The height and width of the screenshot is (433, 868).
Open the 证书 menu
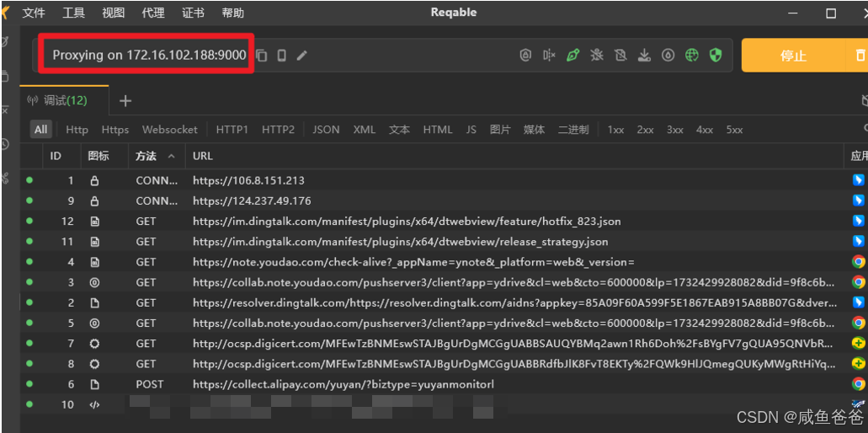tap(193, 13)
